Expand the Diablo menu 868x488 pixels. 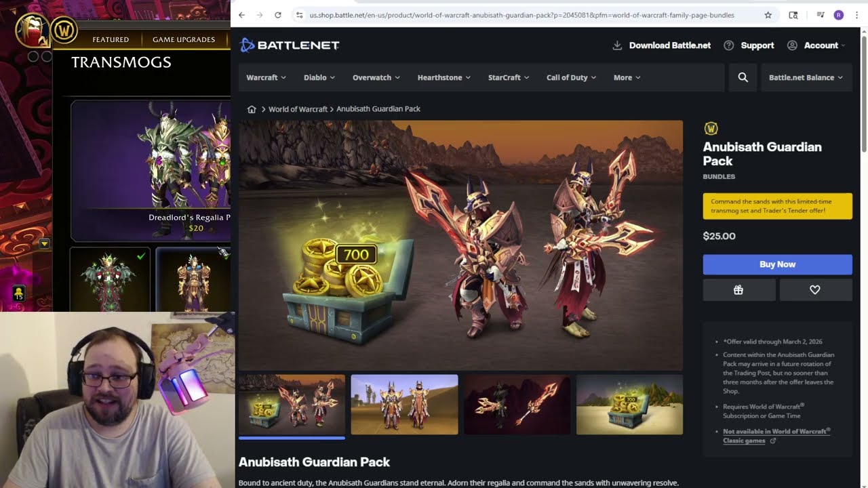point(319,77)
